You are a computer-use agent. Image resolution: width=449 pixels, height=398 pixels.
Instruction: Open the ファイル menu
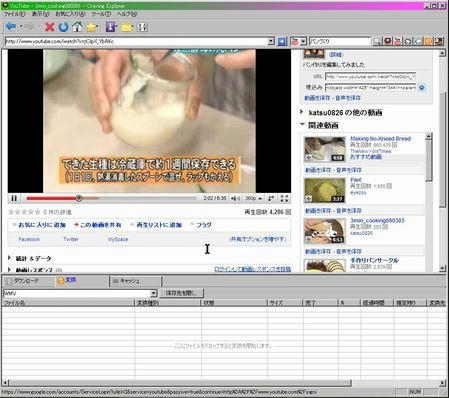pos(14,14)
